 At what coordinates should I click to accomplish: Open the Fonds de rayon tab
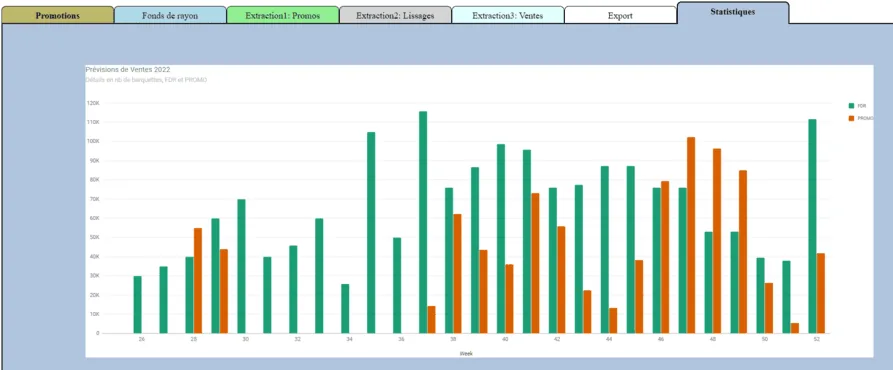[x=170, y=15]
